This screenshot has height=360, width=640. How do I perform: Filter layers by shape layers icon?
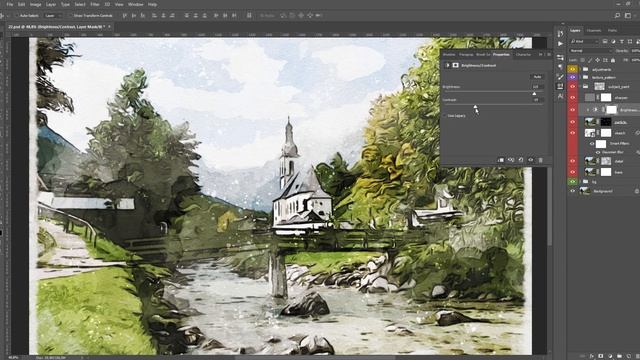(630, 41)
